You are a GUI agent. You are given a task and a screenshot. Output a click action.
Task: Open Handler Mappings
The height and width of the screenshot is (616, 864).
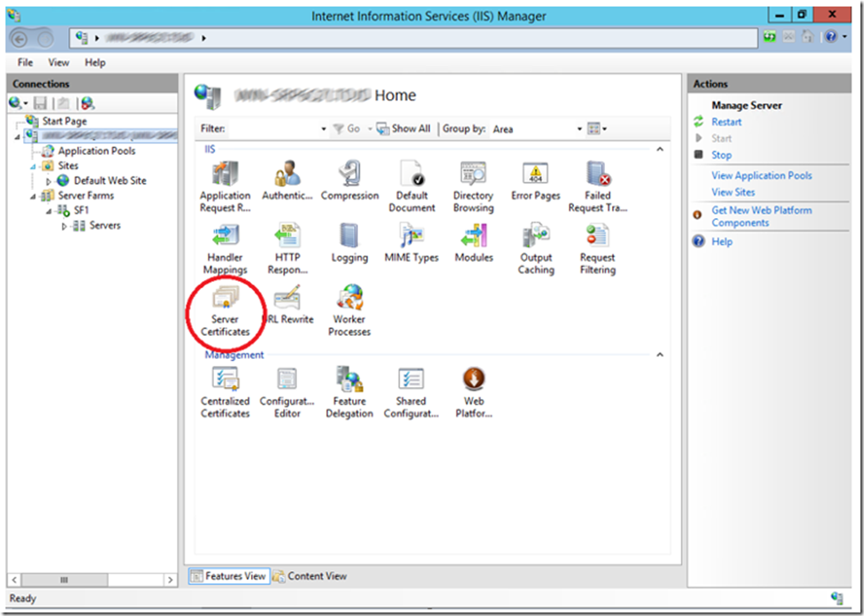pyautogui.click(x=225, y=248)
